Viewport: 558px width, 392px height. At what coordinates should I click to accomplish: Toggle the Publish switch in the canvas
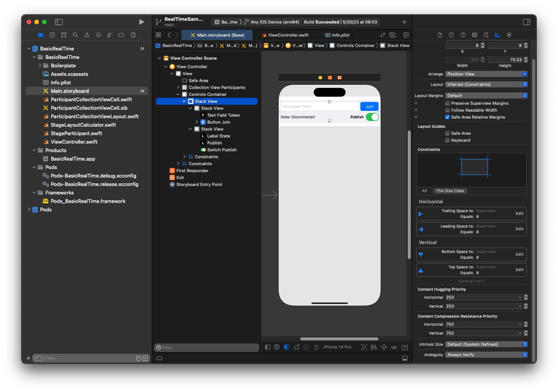click(372, 117)
